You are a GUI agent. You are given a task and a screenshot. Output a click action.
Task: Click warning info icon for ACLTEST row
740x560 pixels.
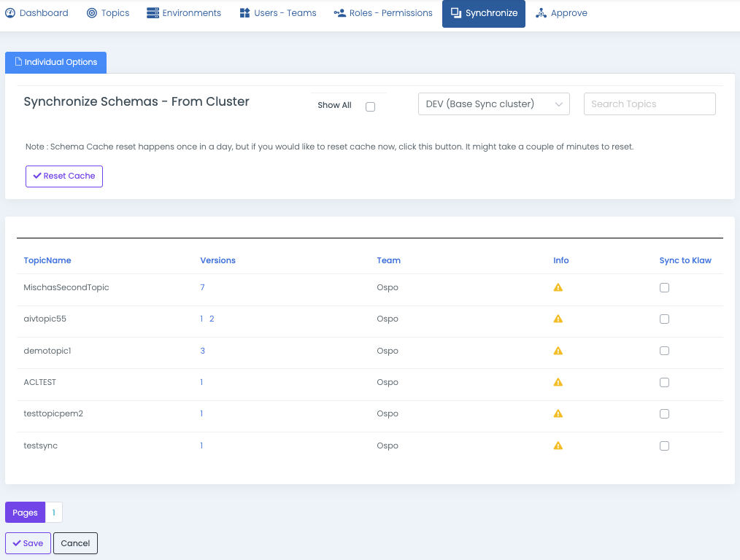click(558, 382)
